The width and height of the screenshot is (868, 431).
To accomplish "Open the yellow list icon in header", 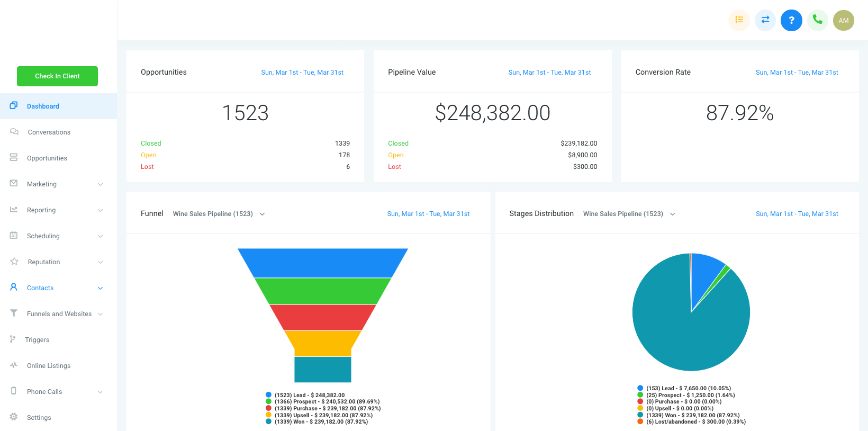I will tap(739, 20).
